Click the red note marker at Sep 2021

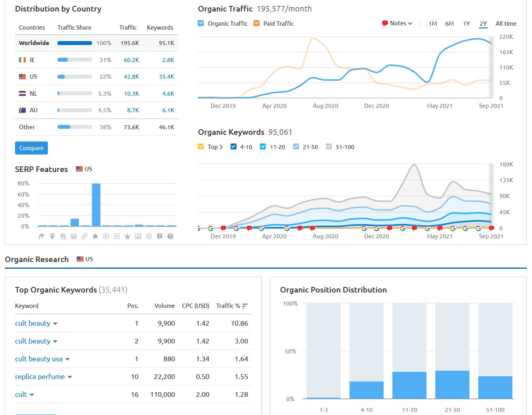491,228
